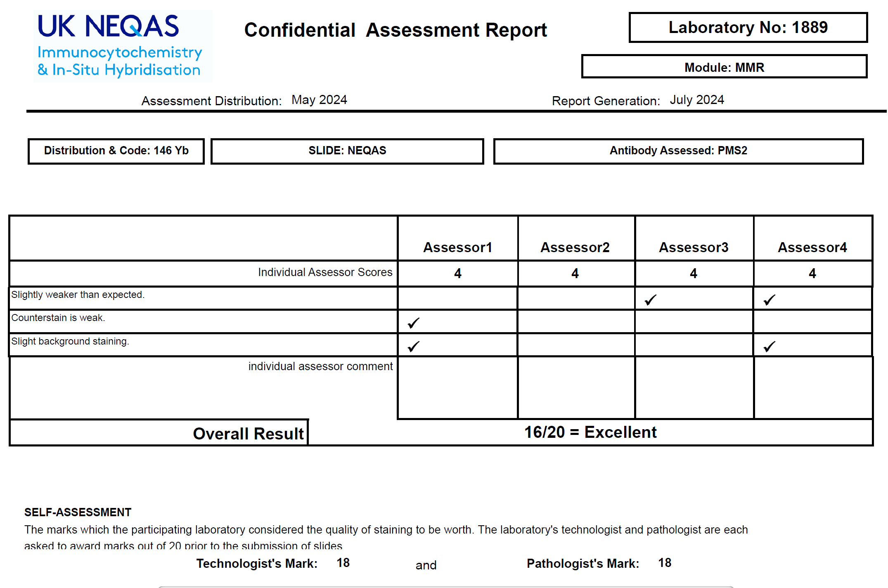Click the SELF-ASSESSMENT heading
Screen dimensions: 888x588
(x=78, y=512)
